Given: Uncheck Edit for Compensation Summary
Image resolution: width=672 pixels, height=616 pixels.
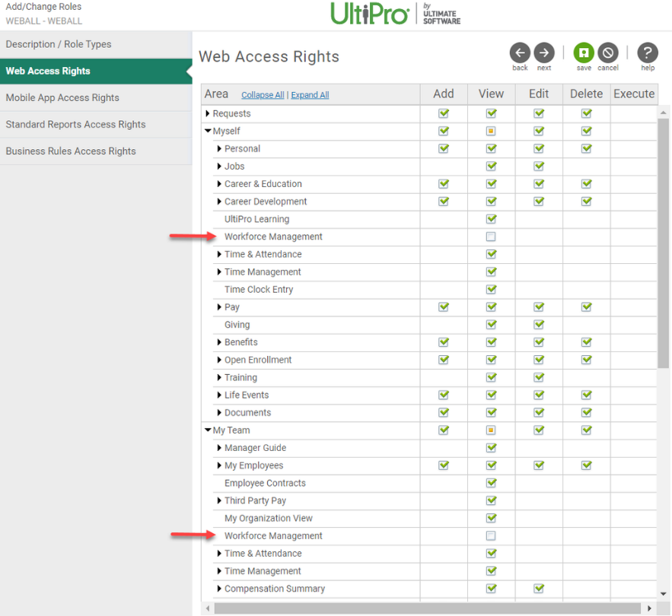Looking at the screenshot, I should (539, 588).
